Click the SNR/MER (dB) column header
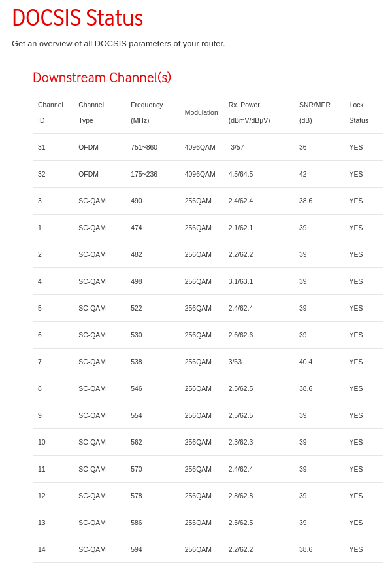The height and width of the screenshot is (567, 392). (314, 112)
